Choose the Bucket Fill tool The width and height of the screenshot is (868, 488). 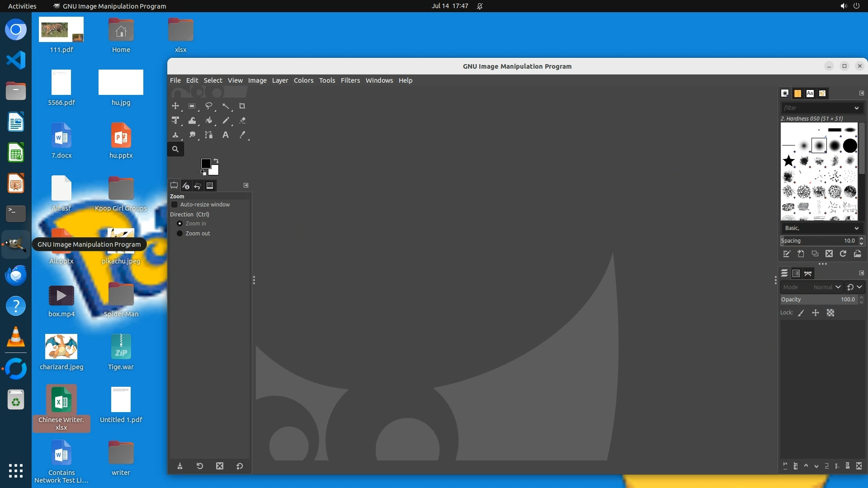point(208,121)
